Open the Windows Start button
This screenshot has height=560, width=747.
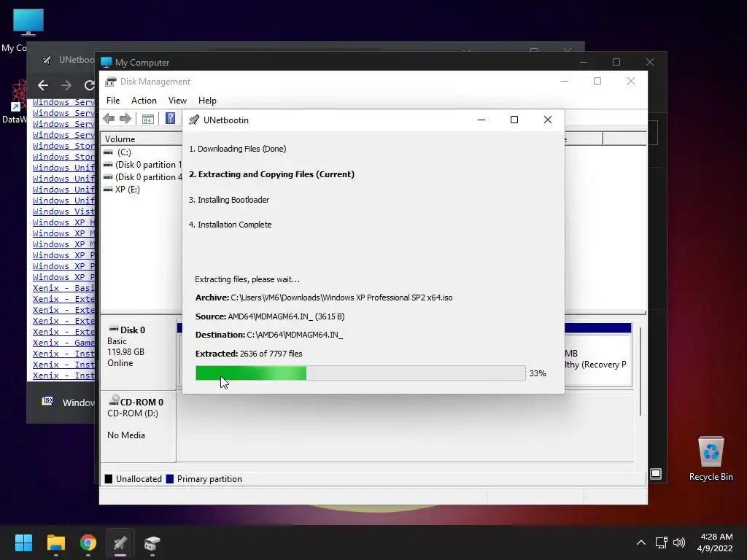point(23,542)
